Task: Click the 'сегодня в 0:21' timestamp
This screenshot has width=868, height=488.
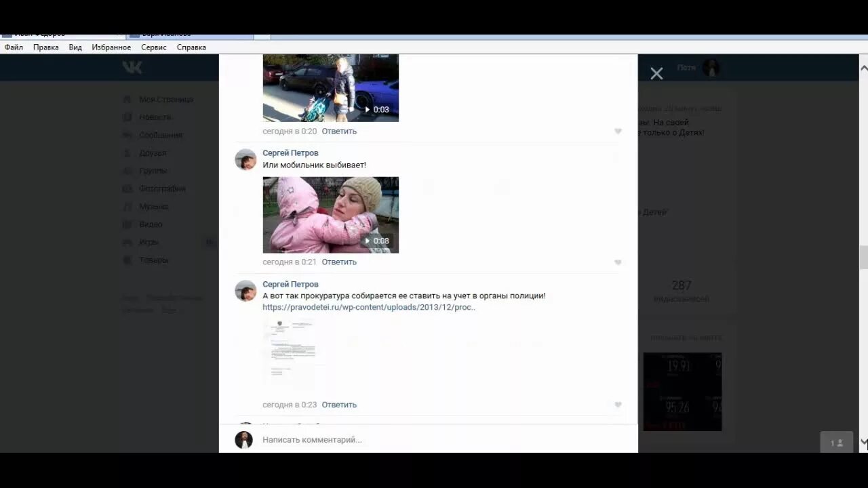Action: click(290, 262)
